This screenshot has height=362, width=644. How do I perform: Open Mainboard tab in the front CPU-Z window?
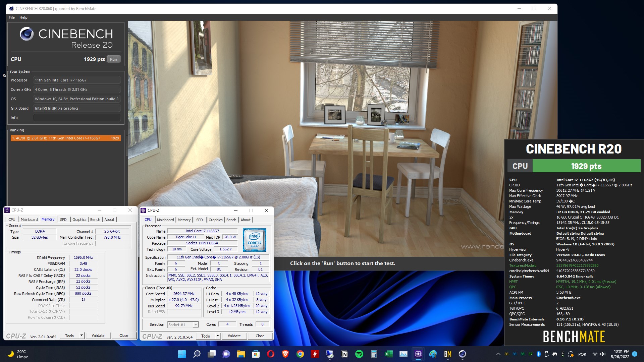tap(165, 220)
